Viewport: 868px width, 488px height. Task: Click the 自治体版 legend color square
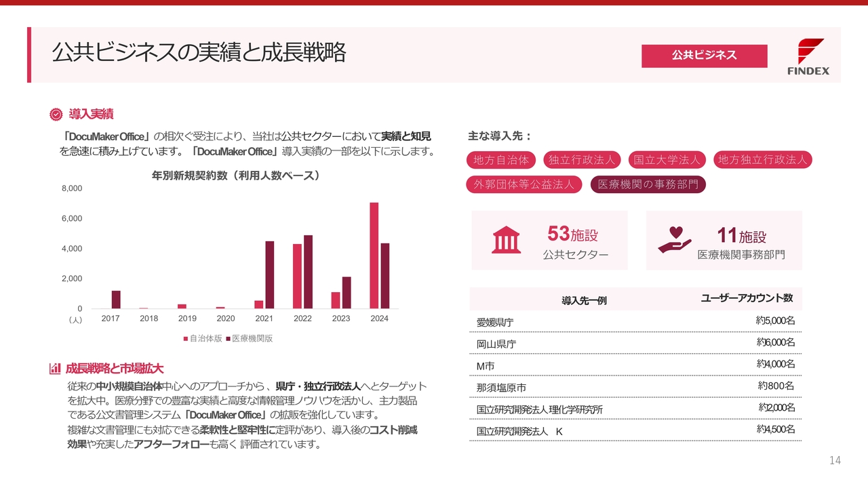(185, 338)
